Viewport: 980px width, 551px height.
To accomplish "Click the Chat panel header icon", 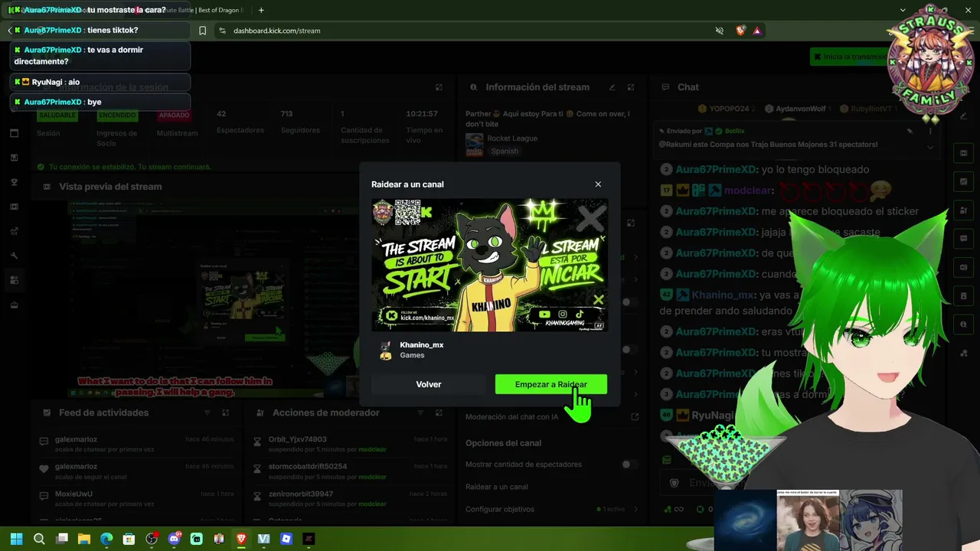I will click(666, 87).
